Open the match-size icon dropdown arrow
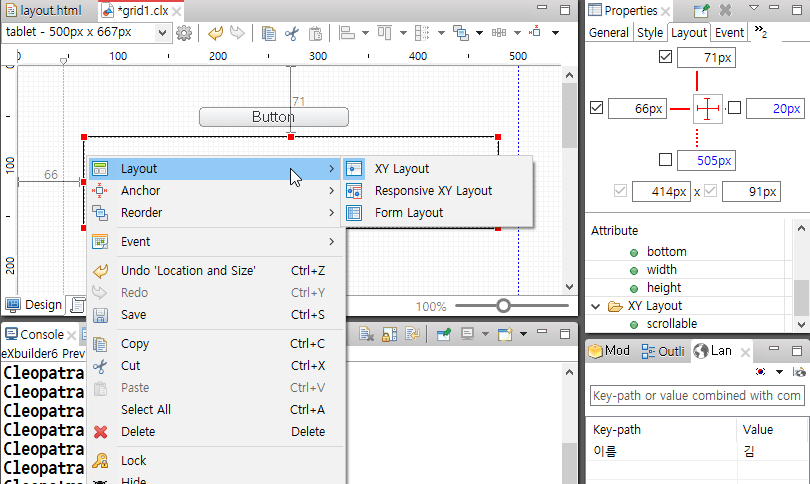The width and height of the screenshot is (810, 484). point(403,33)
